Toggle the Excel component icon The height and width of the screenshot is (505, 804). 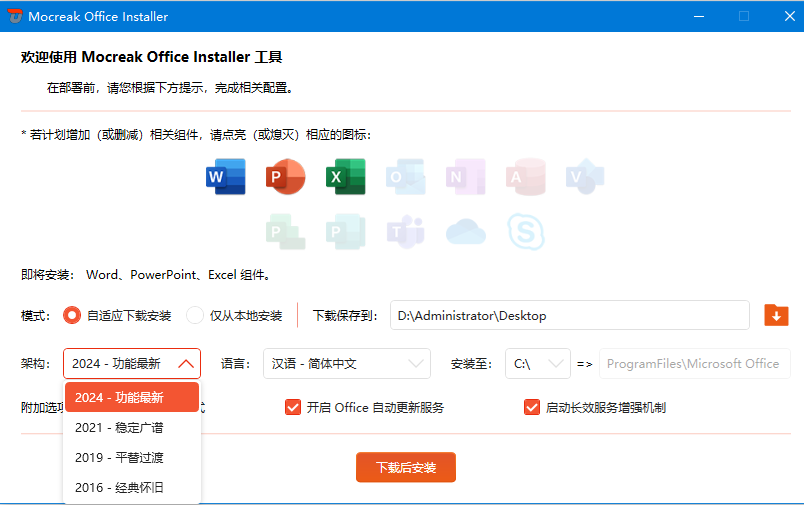click(x=346, y=177)
